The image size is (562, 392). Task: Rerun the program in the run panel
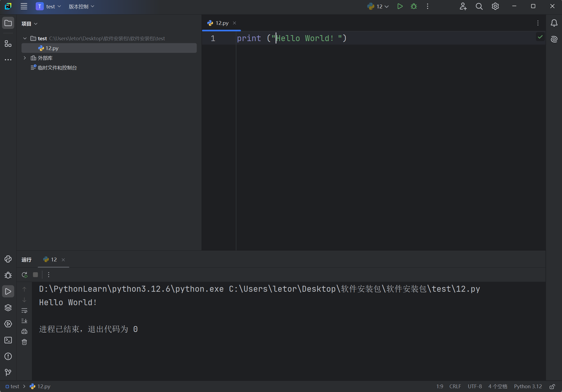(24, 275)
